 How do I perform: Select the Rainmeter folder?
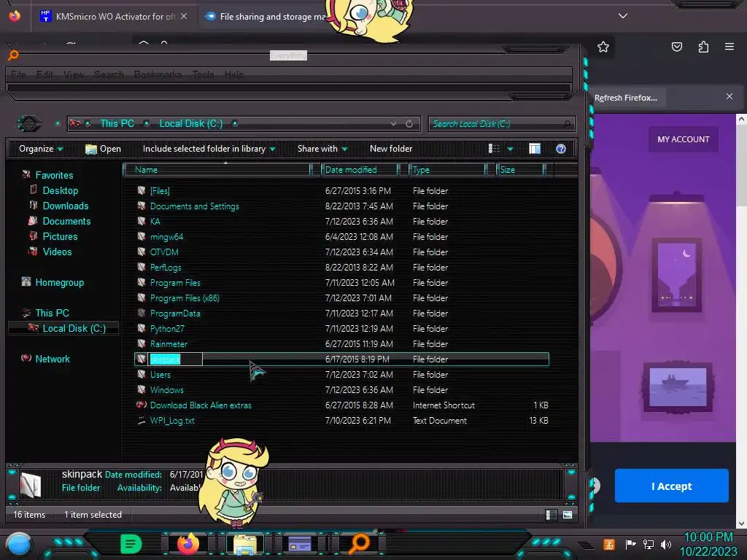coord(169,344)
